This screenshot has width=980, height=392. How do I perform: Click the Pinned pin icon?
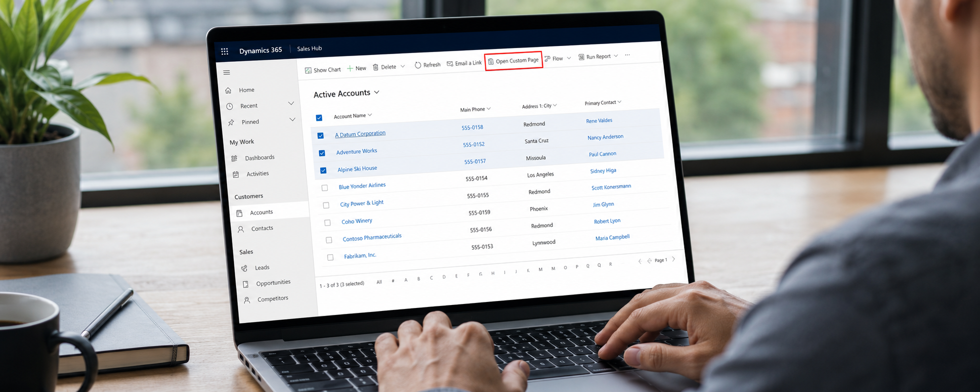(x=231, y=123)
